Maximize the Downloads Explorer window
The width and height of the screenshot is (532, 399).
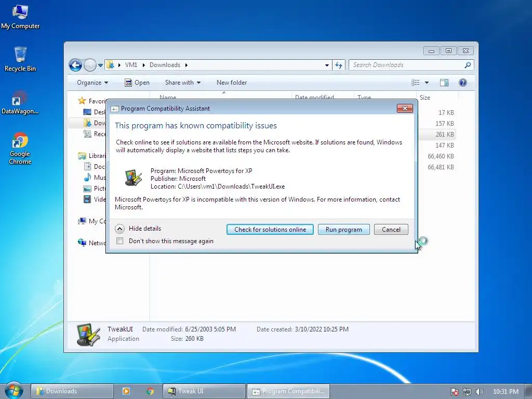click(448, 51)
